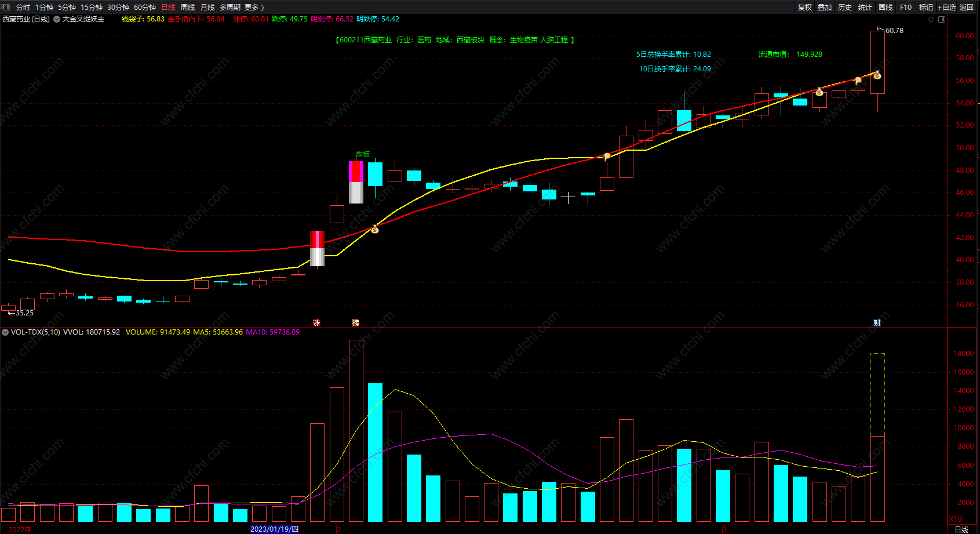Screen dimensions: 980x534
Task: Click the VOLUME: 91473.49 value
Action: tap(158, 332)
